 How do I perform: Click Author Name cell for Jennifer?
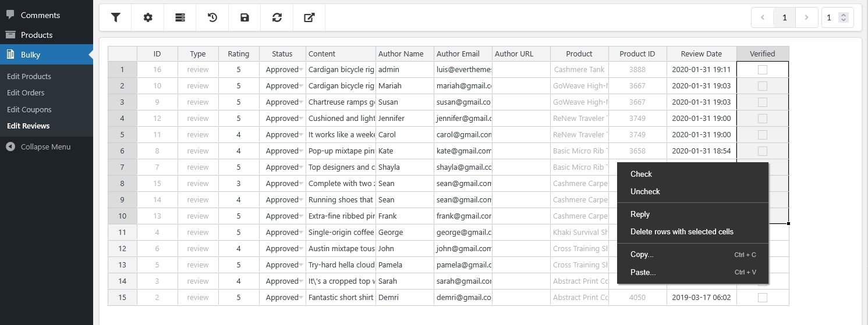(x=404, y=119)
